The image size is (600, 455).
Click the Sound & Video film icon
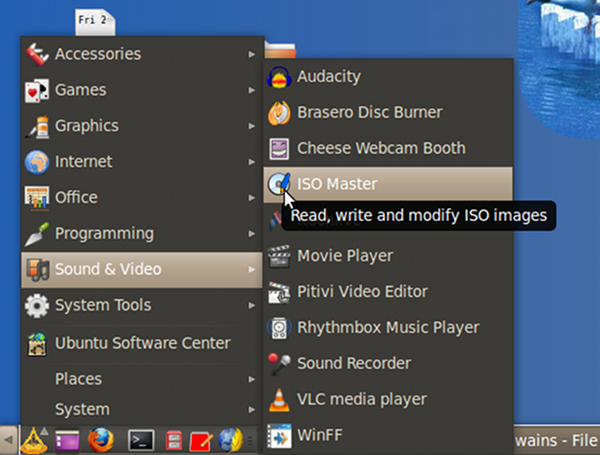[x=38, y=269]
